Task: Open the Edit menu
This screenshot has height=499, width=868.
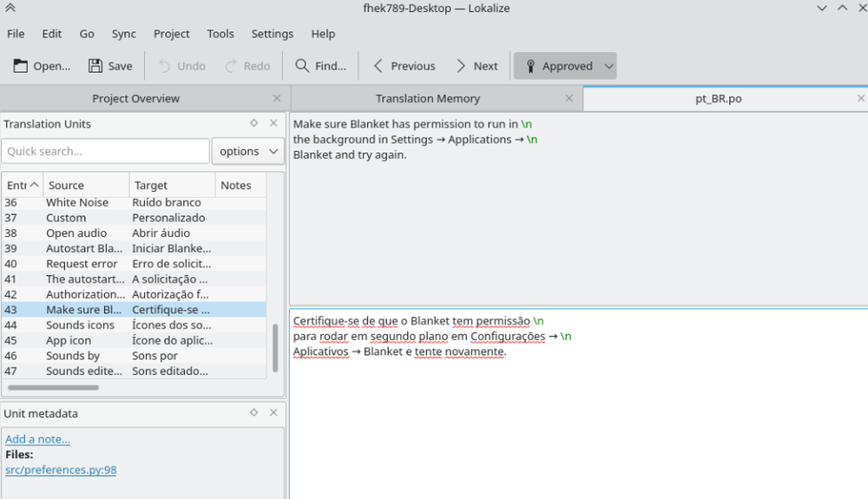Action: pyautogui.click(x=51, y=34)
